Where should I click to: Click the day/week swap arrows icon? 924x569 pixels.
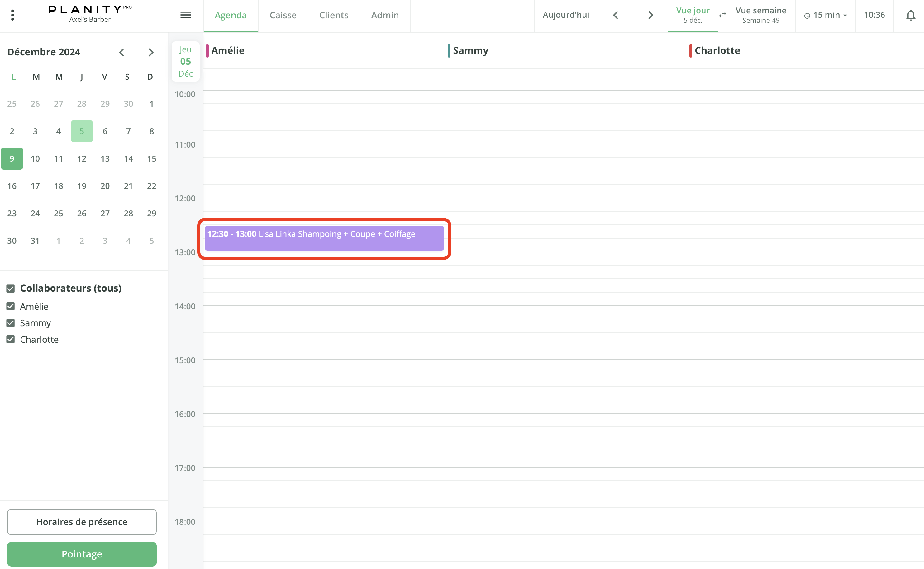click(x=722, y=15)
